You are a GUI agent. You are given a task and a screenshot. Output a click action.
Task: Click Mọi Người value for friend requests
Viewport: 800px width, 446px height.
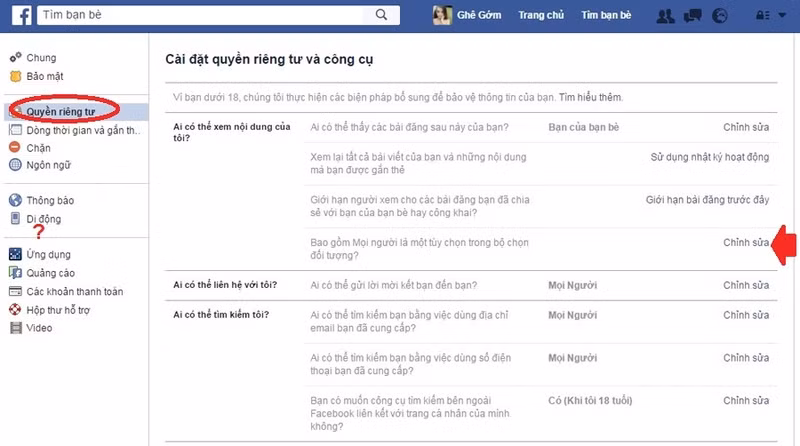pyautogui.click(x=572, y=285)
